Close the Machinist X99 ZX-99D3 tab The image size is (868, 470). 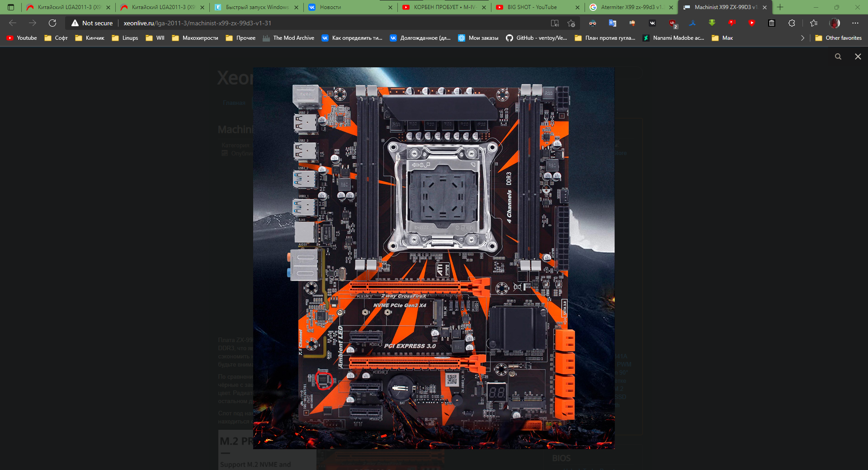[764, 7]
